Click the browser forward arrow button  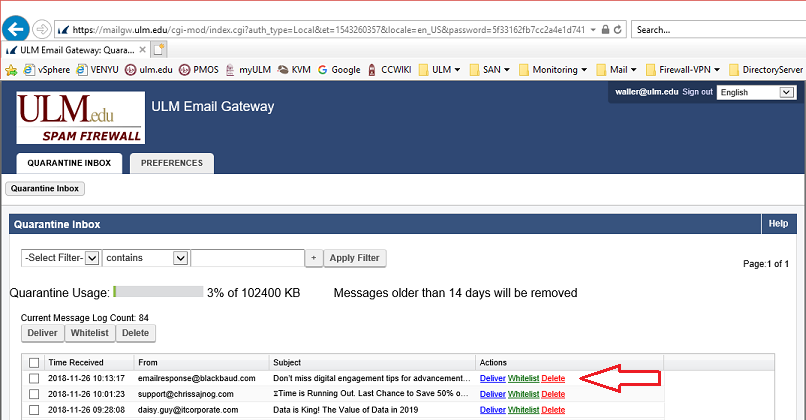(x=42, y=29)
